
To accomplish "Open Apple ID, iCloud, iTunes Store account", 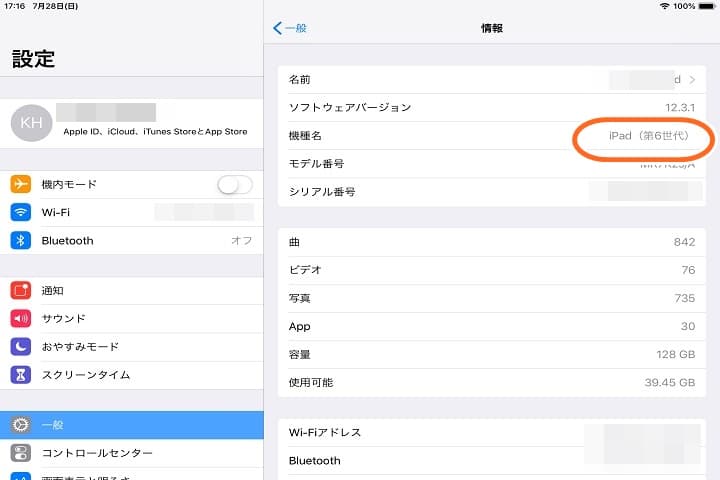I will (132, 123).
